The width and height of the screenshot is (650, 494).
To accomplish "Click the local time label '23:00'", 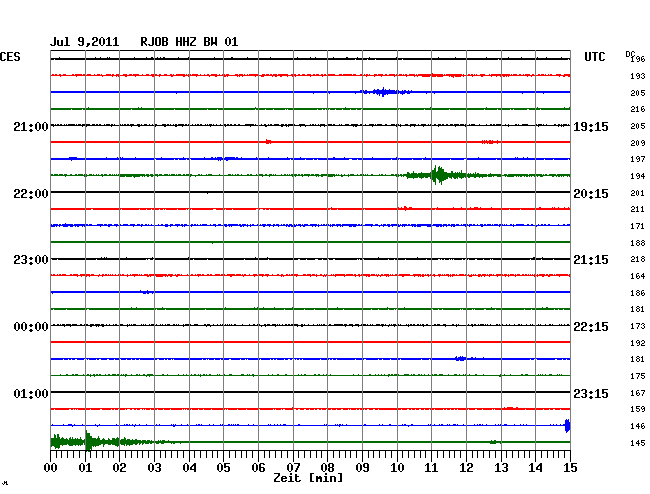I will point(31,260).
